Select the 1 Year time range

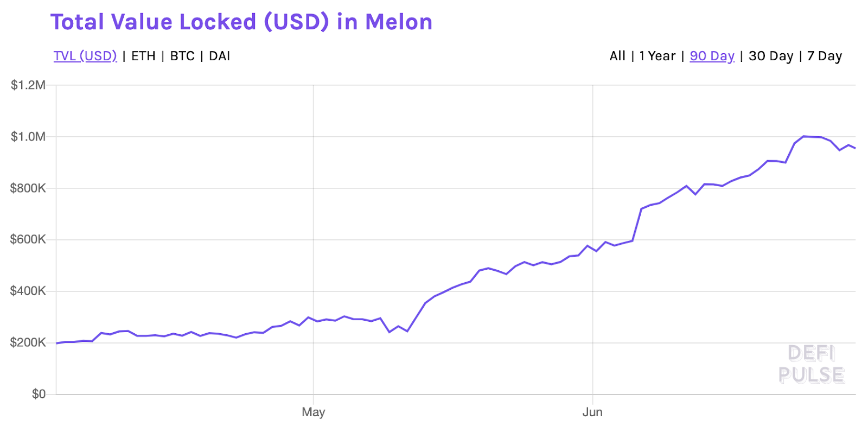tap(656, 56)
